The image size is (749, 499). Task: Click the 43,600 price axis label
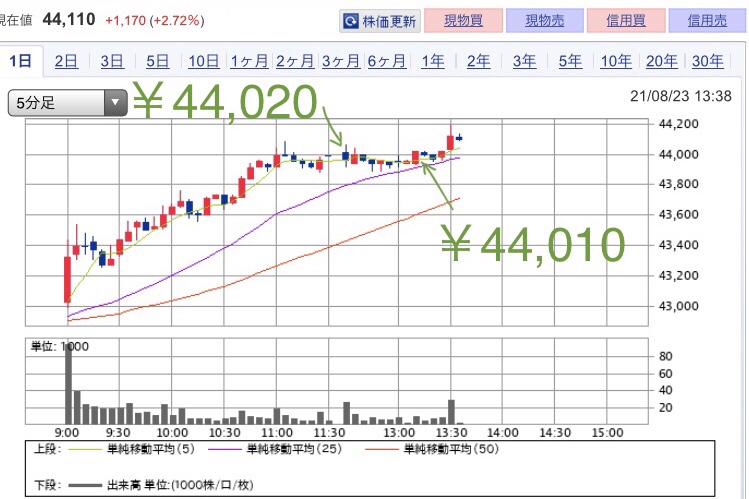pos(678,214)
